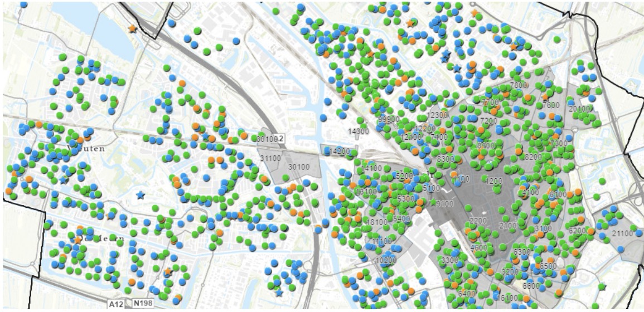Select district label 3200
Image resolution: width=644 pixels, height=312 pixels.
510,271
